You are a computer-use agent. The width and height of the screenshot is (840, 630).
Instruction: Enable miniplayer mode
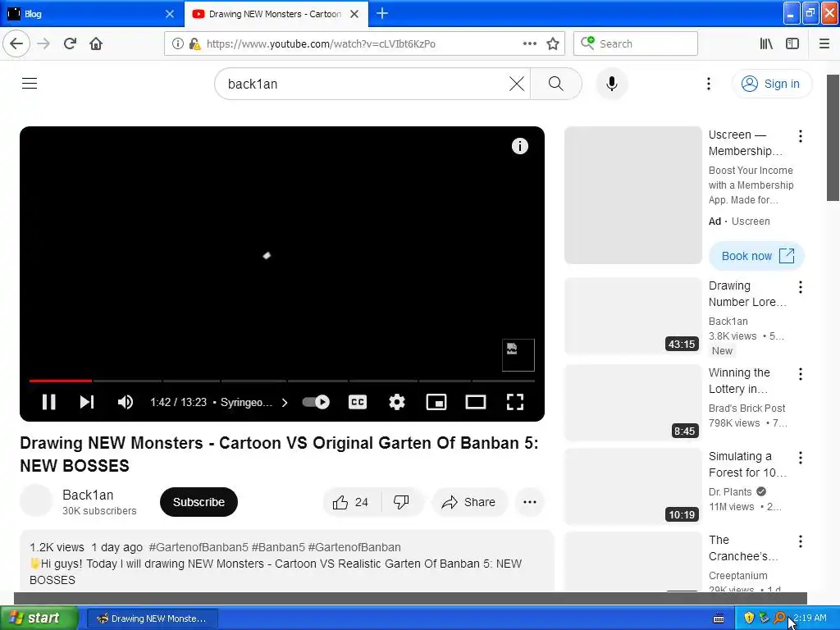click(436, 402)
